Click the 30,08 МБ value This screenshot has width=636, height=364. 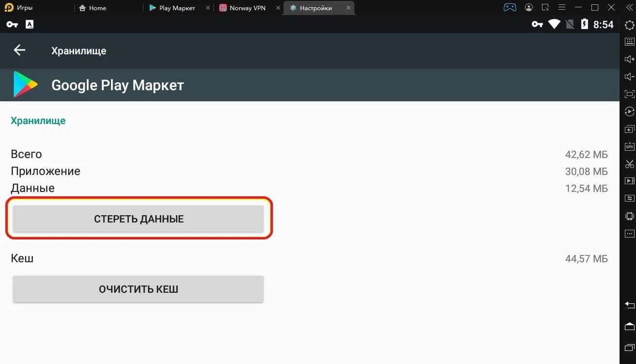[587, 172]
